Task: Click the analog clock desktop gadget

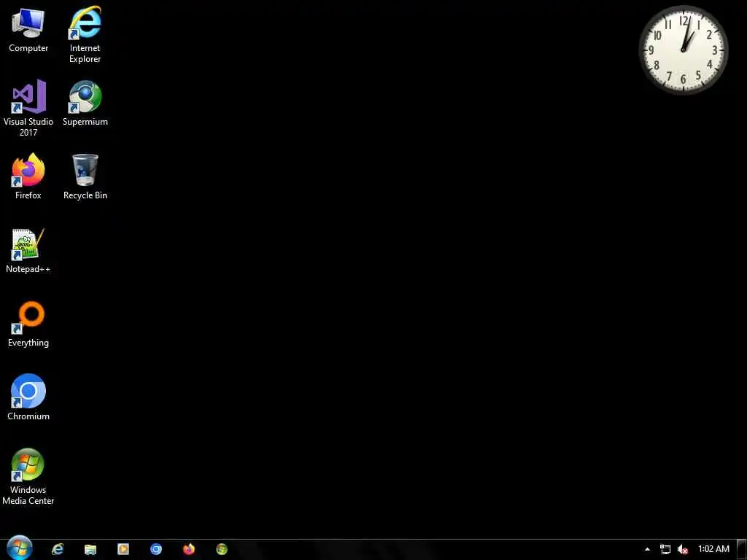Action: point(683,50)
